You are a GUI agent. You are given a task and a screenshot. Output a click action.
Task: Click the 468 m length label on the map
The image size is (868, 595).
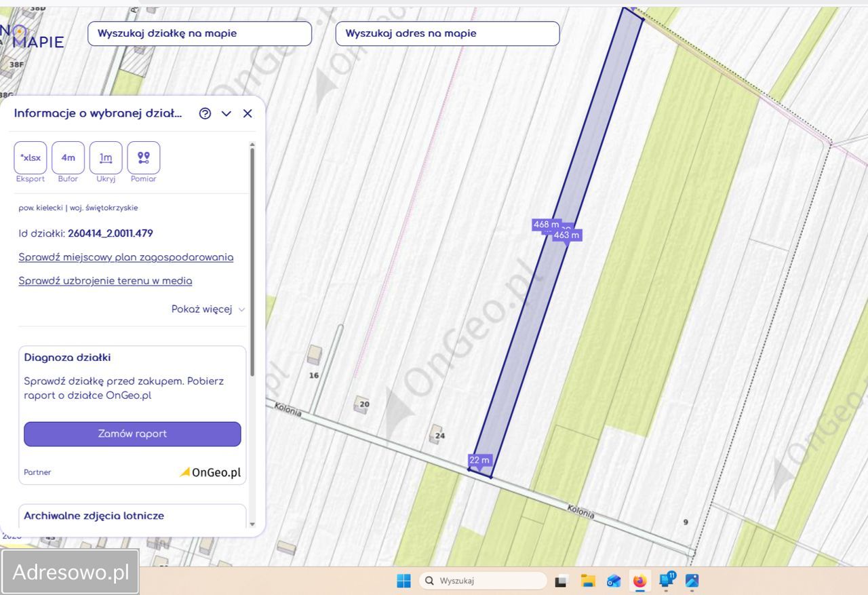click(x=546, y=225)
